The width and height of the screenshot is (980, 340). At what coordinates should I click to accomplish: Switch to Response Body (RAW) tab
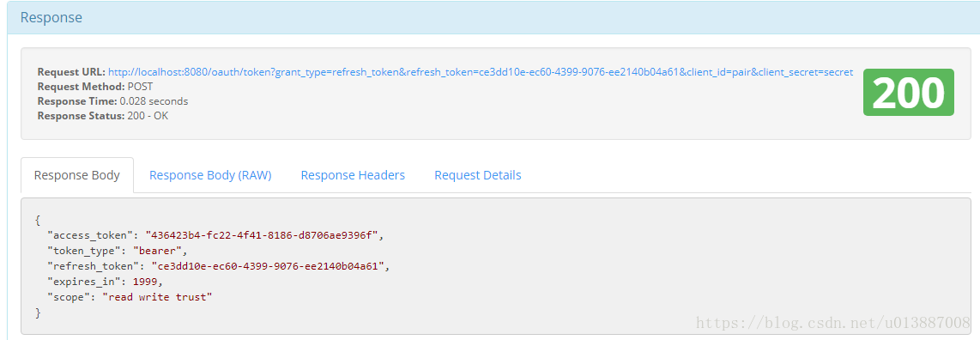[x=210, y=175]
